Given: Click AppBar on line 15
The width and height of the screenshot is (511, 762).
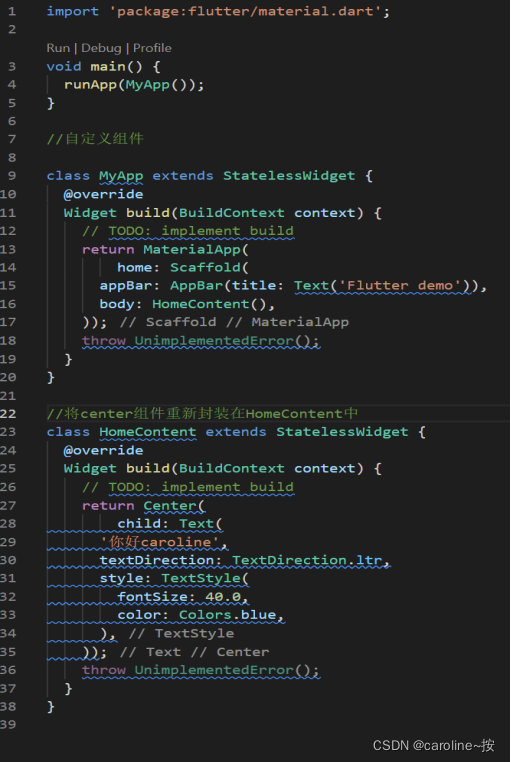Looking at the screenshot, I should coord(196,286).
